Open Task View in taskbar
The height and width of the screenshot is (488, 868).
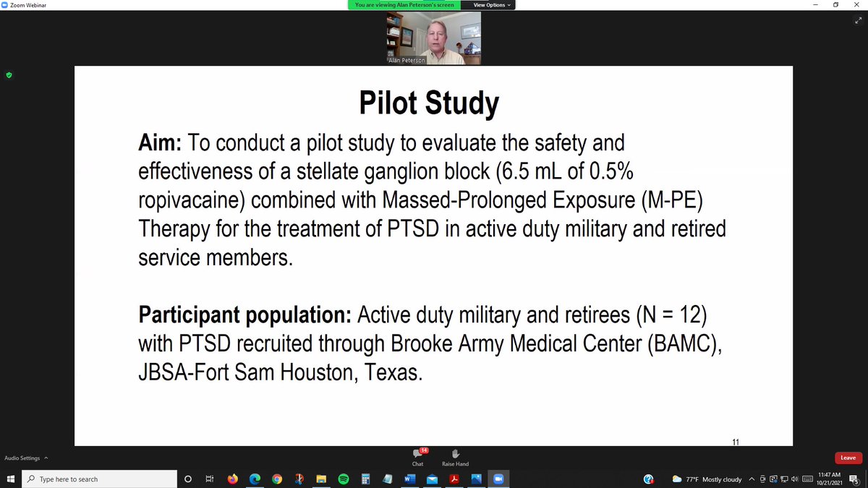(209, 479)
